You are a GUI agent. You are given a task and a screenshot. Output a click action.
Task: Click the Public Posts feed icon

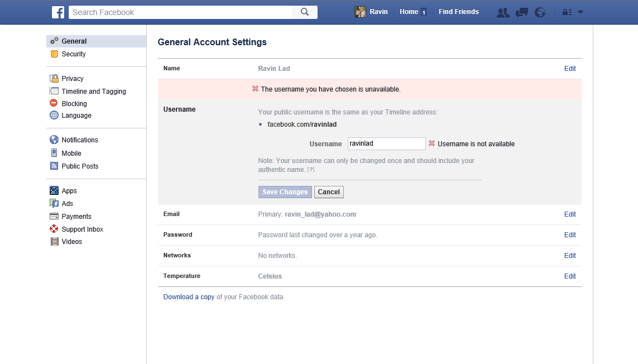[54, 166]
